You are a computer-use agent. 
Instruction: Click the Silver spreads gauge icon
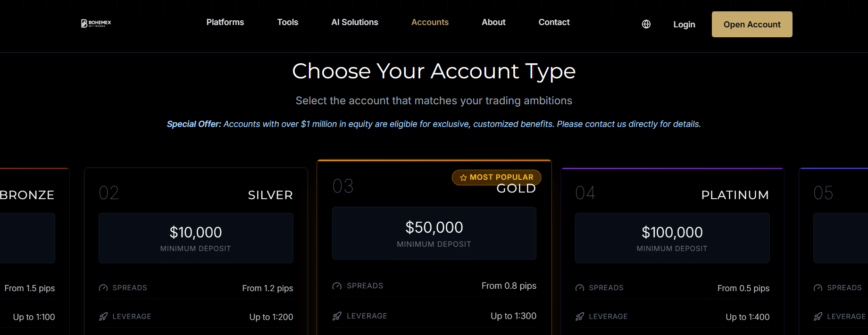103,288
